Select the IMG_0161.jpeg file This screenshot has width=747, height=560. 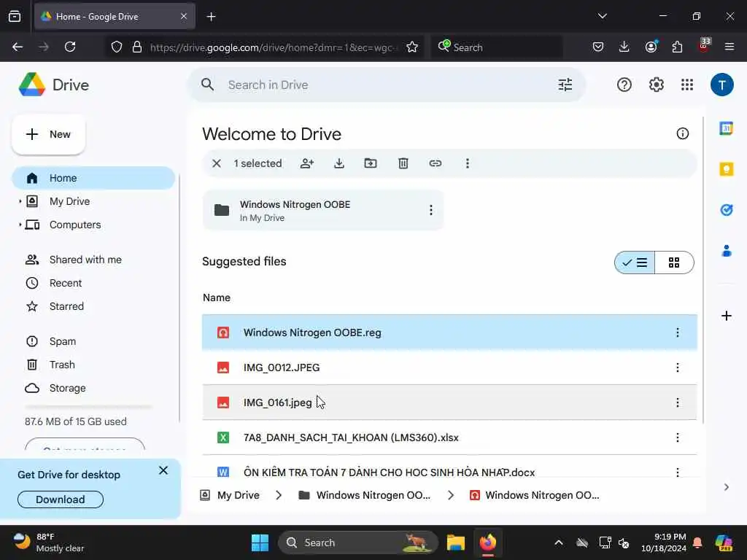click(449, 402)
